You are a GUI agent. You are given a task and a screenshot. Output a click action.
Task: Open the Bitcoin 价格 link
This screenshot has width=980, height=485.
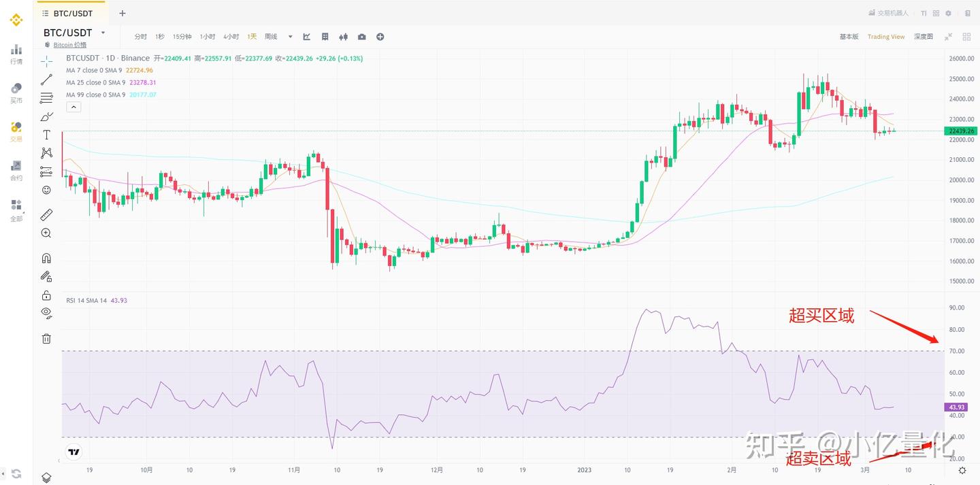click(69, 45)
